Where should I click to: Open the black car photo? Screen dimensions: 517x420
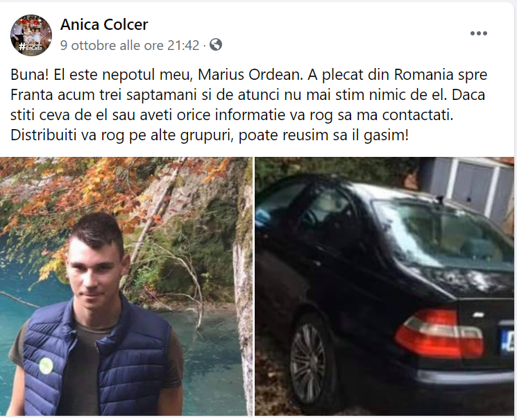(384, 286)
